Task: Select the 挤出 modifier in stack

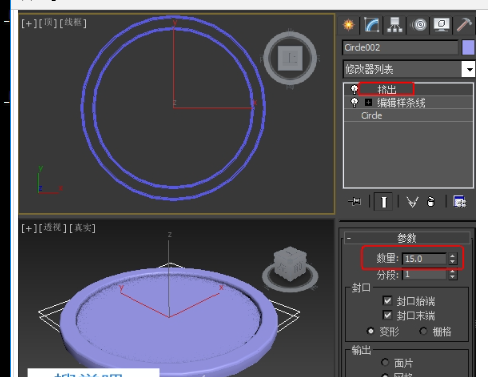Action: tap(387, 89)
